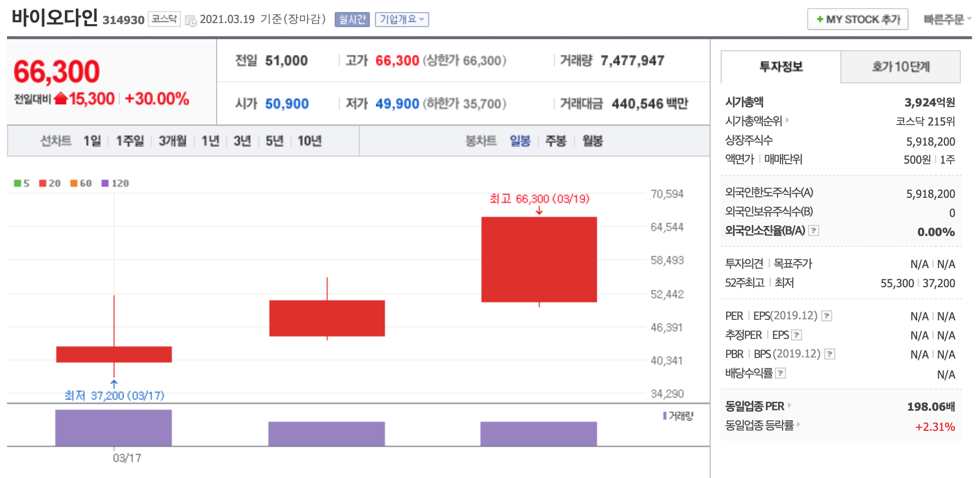Image resolution: width=980 pixels, height=478 pixels.
Task: Click the rightmost purple volume bar
Action: point(539,434)
